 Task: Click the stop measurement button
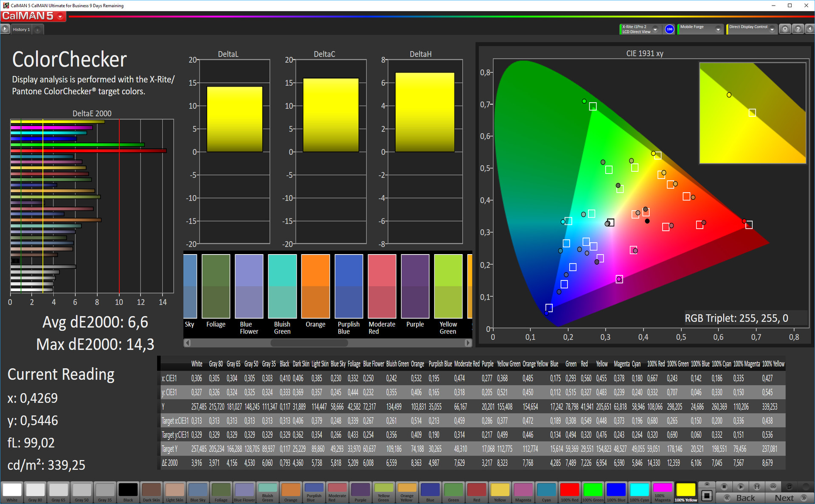coord(724,487)
